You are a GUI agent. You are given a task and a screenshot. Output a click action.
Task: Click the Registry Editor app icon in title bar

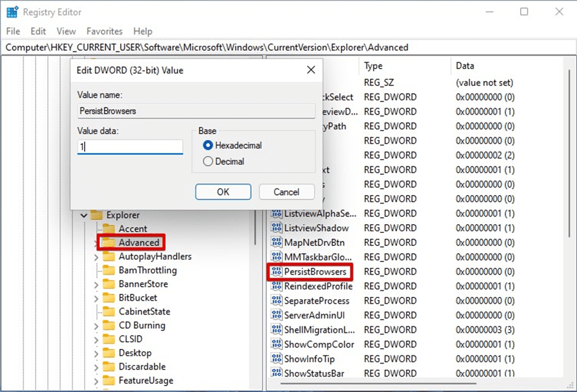coord(12,11)
